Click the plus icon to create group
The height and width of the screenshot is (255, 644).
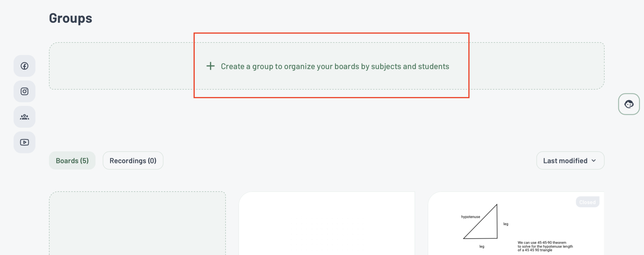point(210,66)
